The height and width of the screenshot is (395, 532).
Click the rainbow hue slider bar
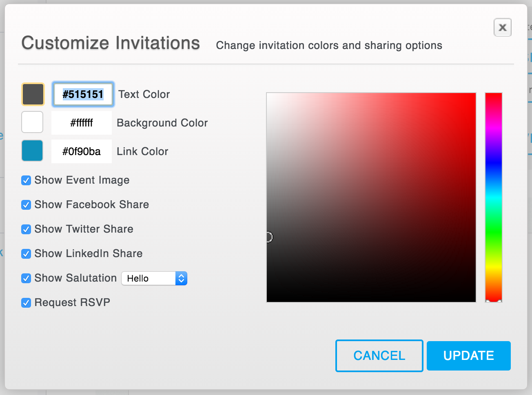[494, 197]
